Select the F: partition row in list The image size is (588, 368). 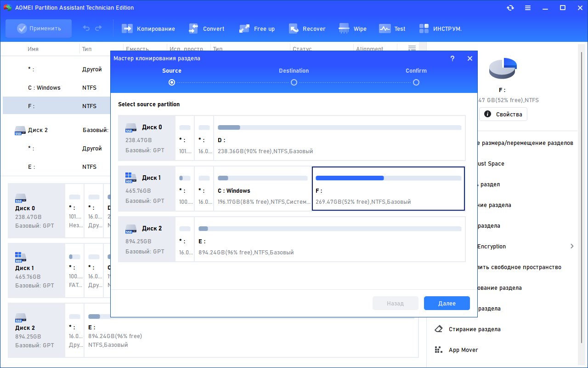click(57, 106)
